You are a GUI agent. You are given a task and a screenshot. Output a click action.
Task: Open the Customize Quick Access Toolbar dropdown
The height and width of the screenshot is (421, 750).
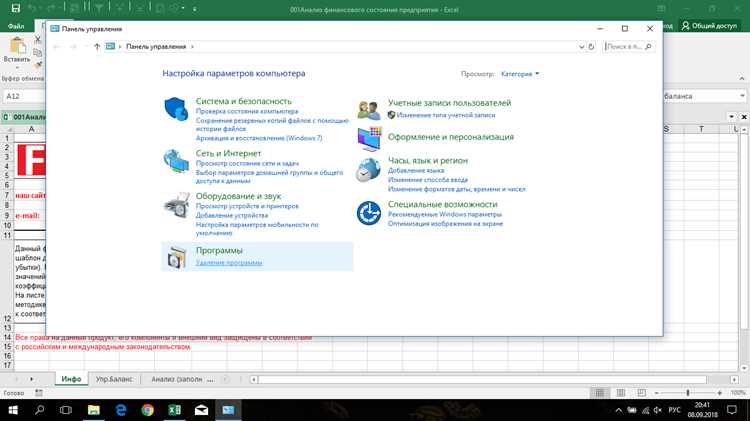[195, 9]
